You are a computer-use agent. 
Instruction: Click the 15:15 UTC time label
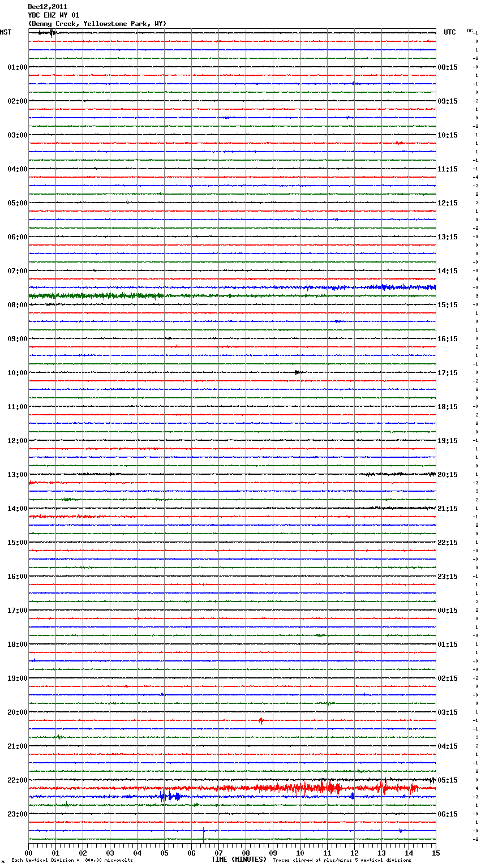click(x=448, y=305)
